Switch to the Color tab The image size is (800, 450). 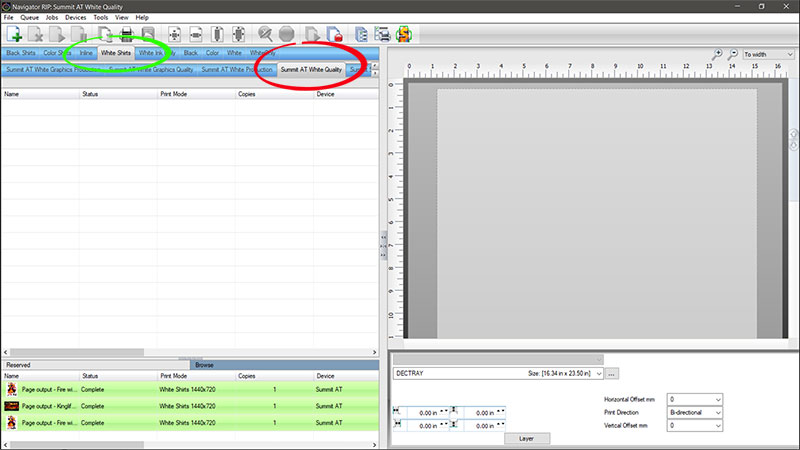click(212, 53)
